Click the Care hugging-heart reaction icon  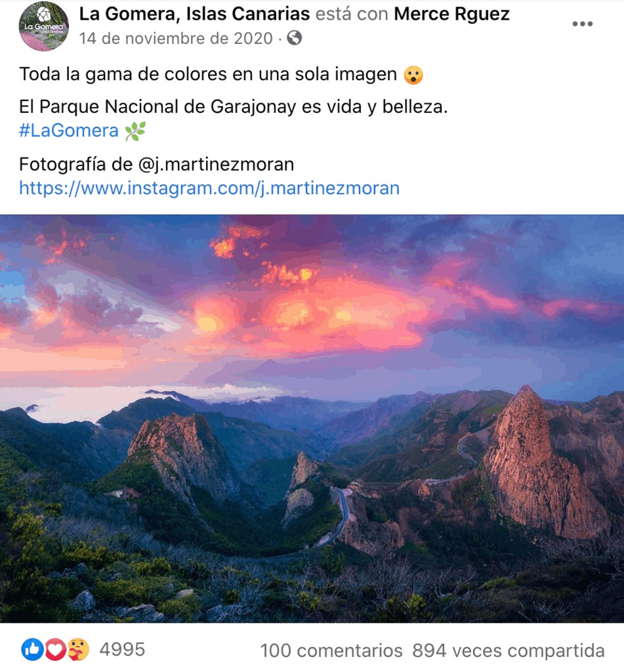coord(78,649)
